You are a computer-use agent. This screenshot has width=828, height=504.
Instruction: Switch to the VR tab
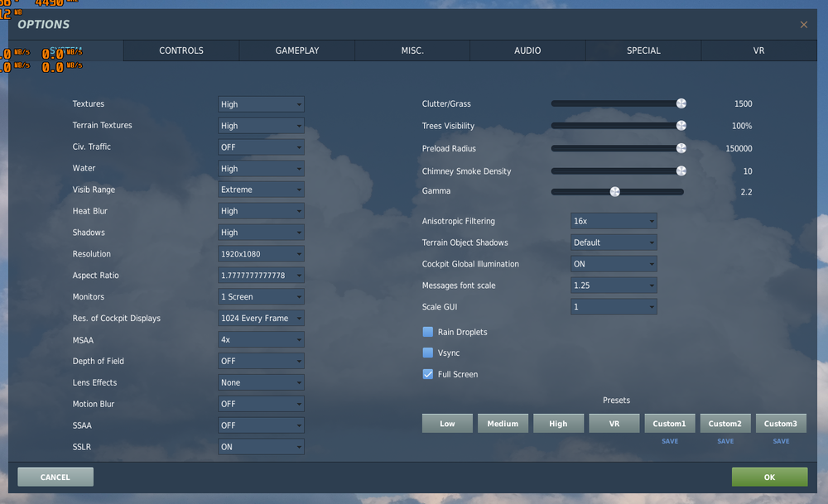[758, 50]
